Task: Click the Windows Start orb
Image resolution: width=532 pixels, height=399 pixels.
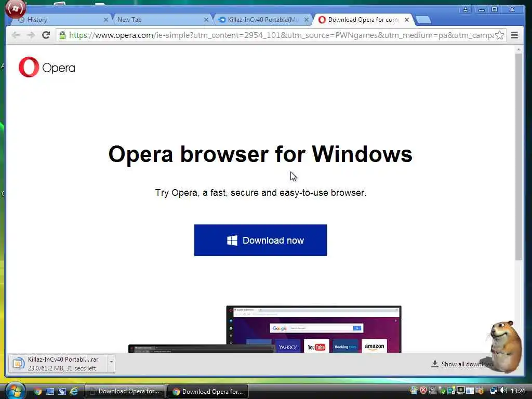Action: tap(15, 391)
